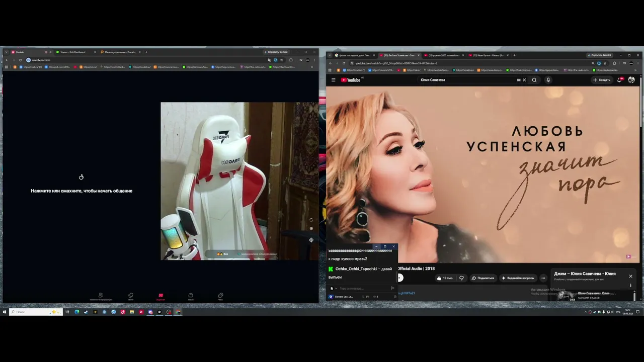This screenshot has width=644, height=362.
Task: Open Chrome three-dot menu in YouTube window
Action: tap(638, 63)
